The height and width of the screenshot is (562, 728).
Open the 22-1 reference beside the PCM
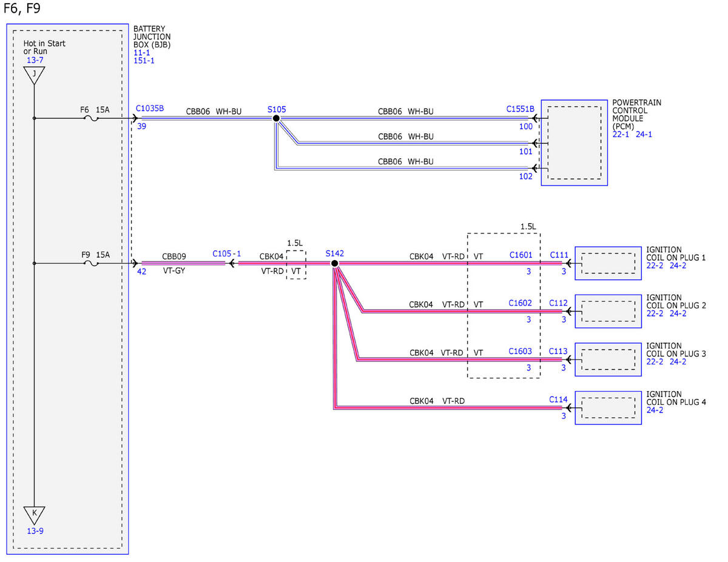(x=621, y=135)
